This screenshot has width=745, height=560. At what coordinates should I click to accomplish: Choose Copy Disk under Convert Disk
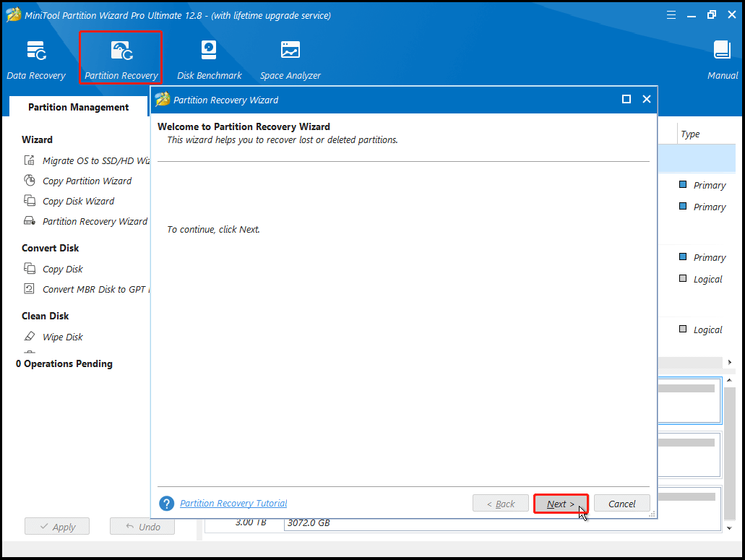point(63,270)
